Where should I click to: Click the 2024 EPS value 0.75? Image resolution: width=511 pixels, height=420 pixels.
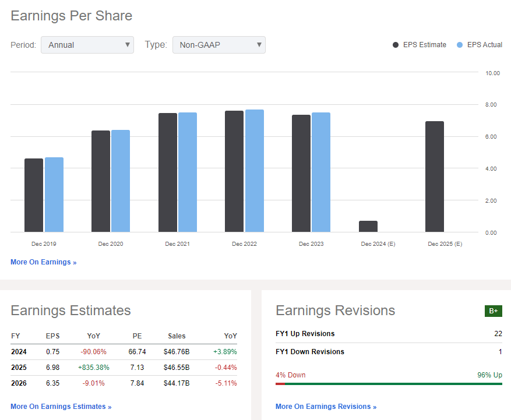[53, 352]
